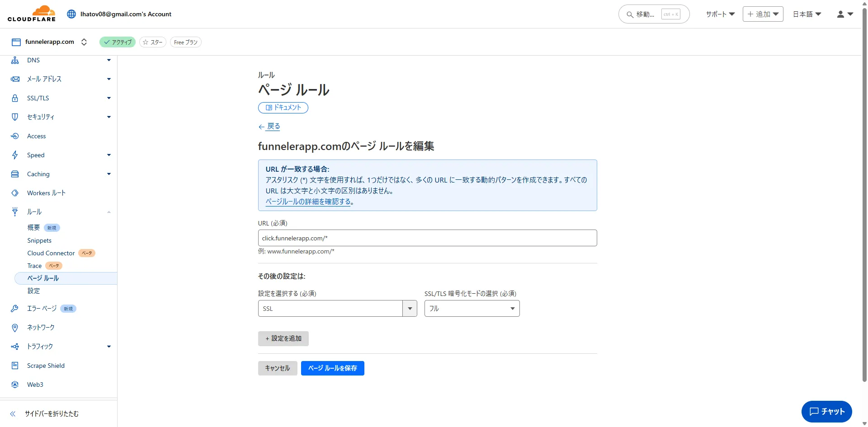
Task: Open Cloud Connector in the sidebar
Action: (x=51, y=253)
